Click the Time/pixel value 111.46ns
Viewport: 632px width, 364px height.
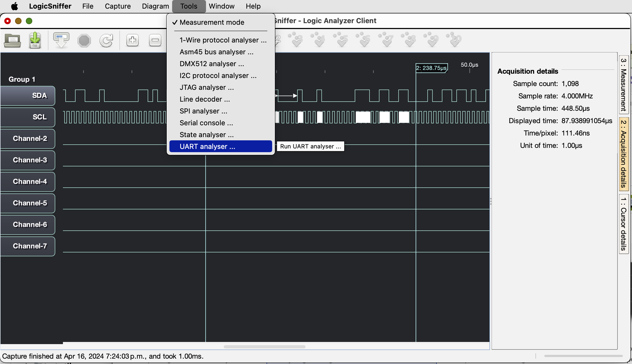[576, 133]
